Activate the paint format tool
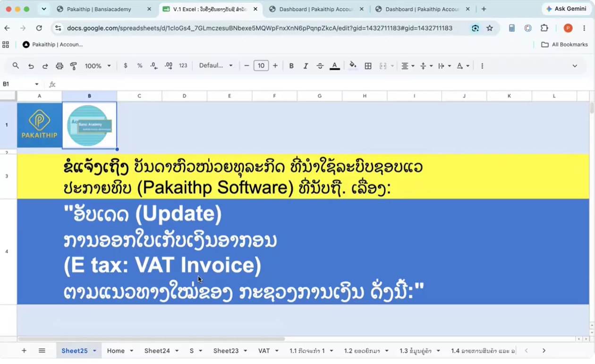Viewport: 595px width, 364px height. tap(74, 66)
